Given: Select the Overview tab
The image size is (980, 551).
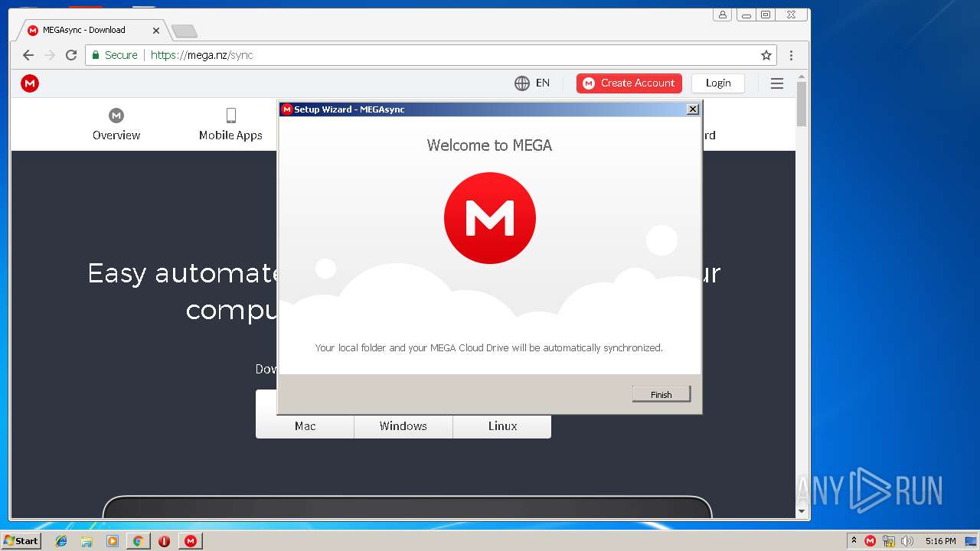Looking at the screenshot, I should pos(116,125).
